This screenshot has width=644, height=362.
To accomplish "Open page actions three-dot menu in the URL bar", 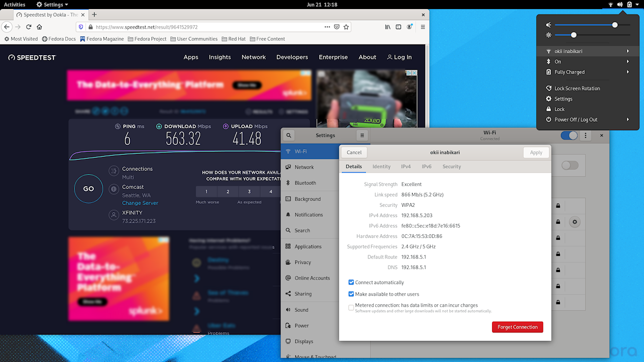I will click(327, 27).
